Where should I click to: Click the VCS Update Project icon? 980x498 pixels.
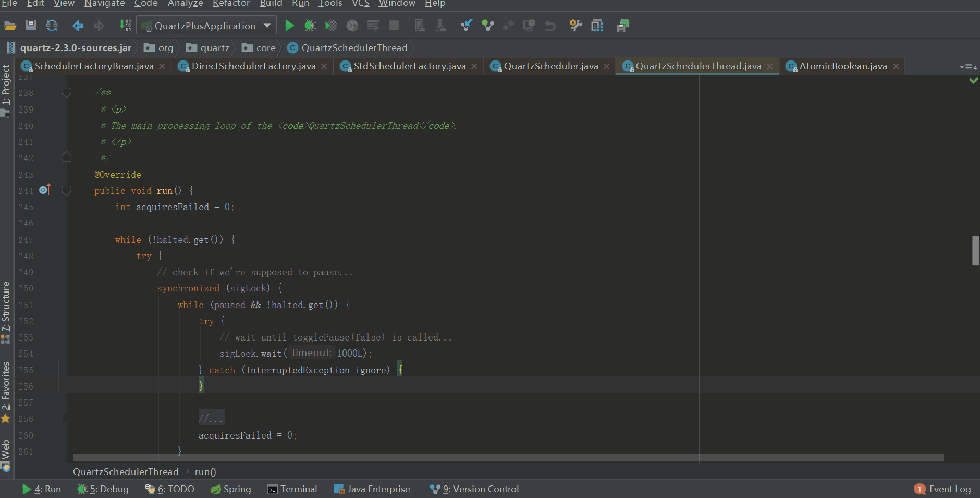467,26
